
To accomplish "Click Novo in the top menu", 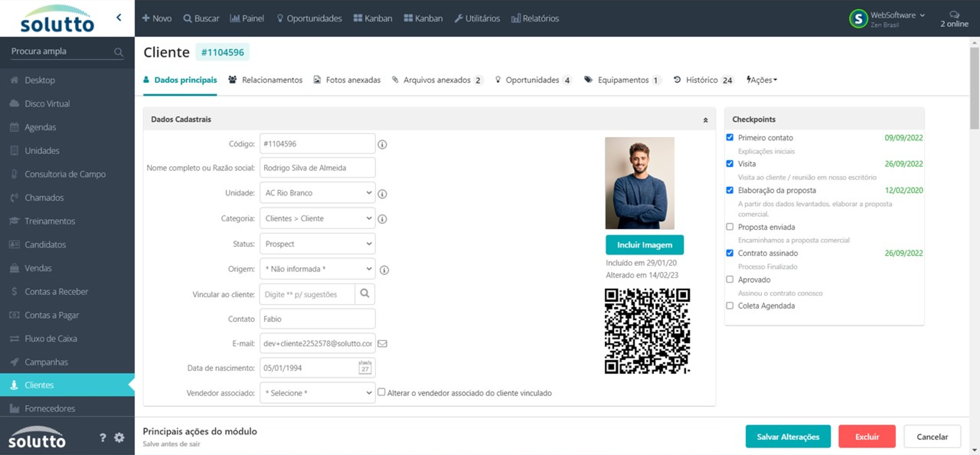I will click(157, 18).
